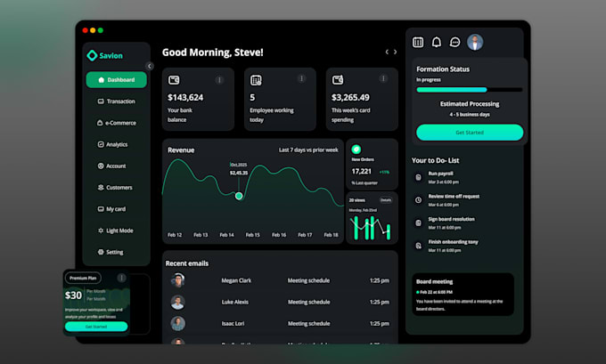Open the chat messages icon
606x364 pixels.
point(454,42)
